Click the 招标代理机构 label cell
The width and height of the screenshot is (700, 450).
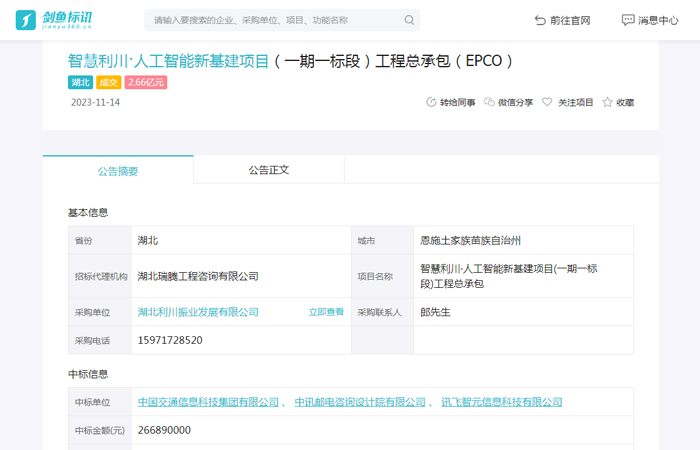(100, 276)
